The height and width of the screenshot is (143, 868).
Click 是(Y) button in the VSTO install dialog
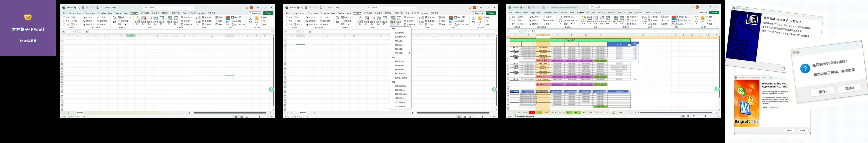822,92
